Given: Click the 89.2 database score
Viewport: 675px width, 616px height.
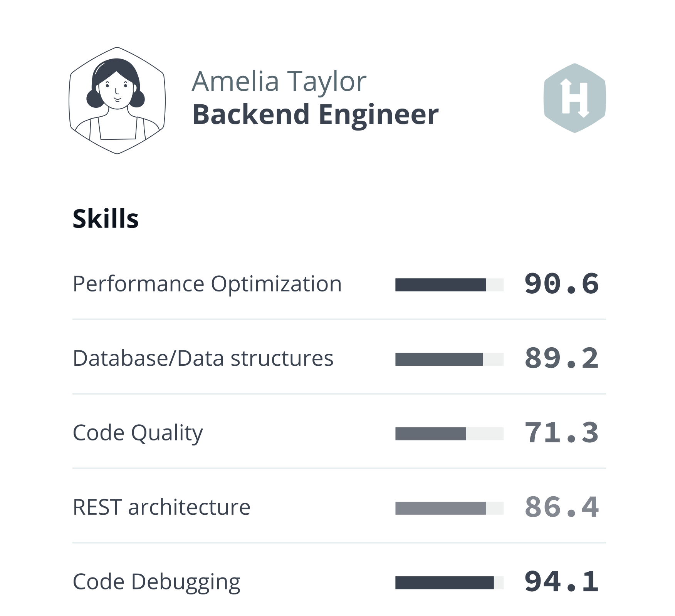Looking at the screenshot, I should pyautogui.click(x=561, y=358).
